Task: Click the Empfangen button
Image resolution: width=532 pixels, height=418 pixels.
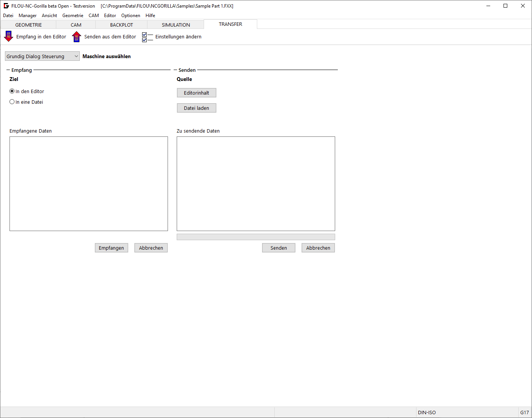Action: tap(111, 248)
